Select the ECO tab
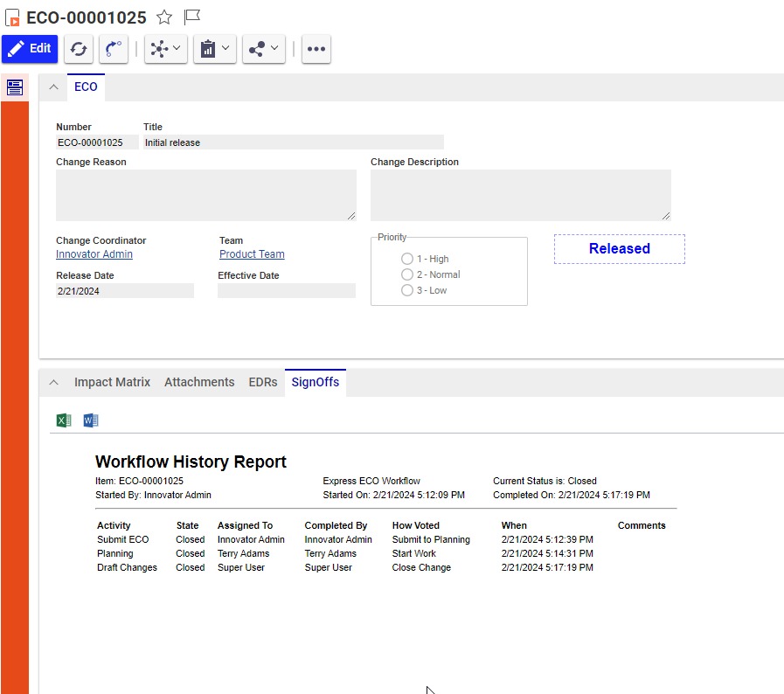Image resolution: width=784 pixels, height=694 pixels. click(86, 87)
